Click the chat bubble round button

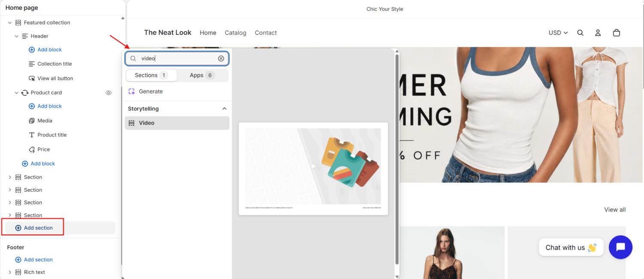click(620, 247)
